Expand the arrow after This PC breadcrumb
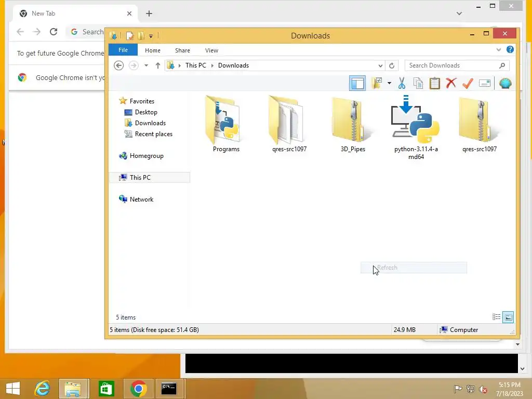The width and height of the screenshot is (532, 399). (x=212, y=65)
